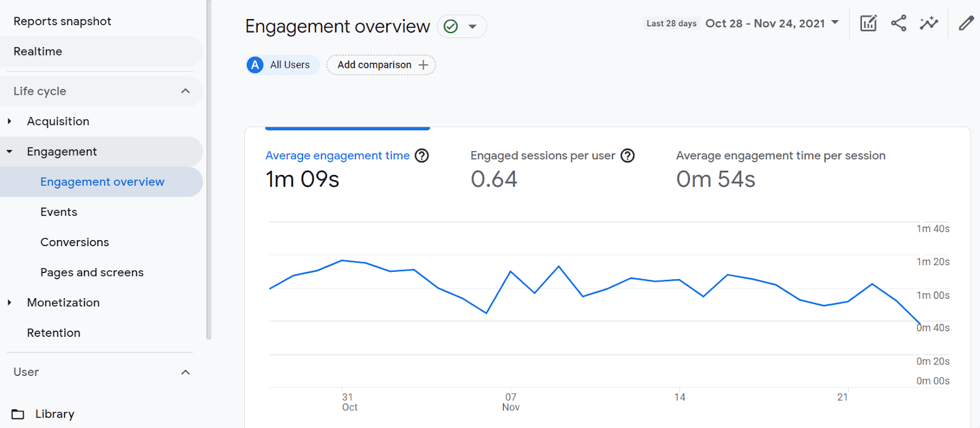The image size is (980, 428).
Task: Open the customize report pencil icon
Action: pos(966,24)
